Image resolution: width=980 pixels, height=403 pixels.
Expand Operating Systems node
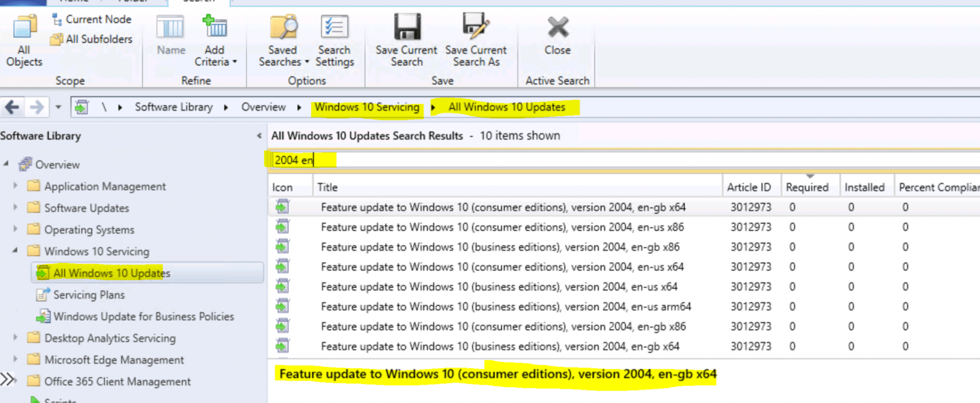15,229
